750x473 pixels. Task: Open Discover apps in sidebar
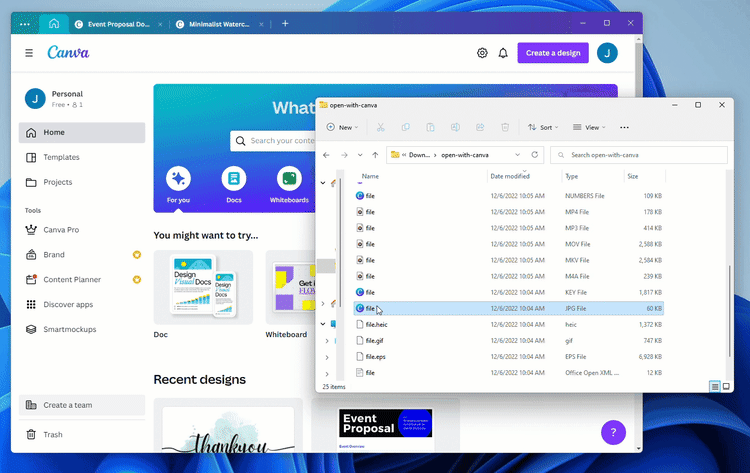pyautogui.click(x=82, y=305)
